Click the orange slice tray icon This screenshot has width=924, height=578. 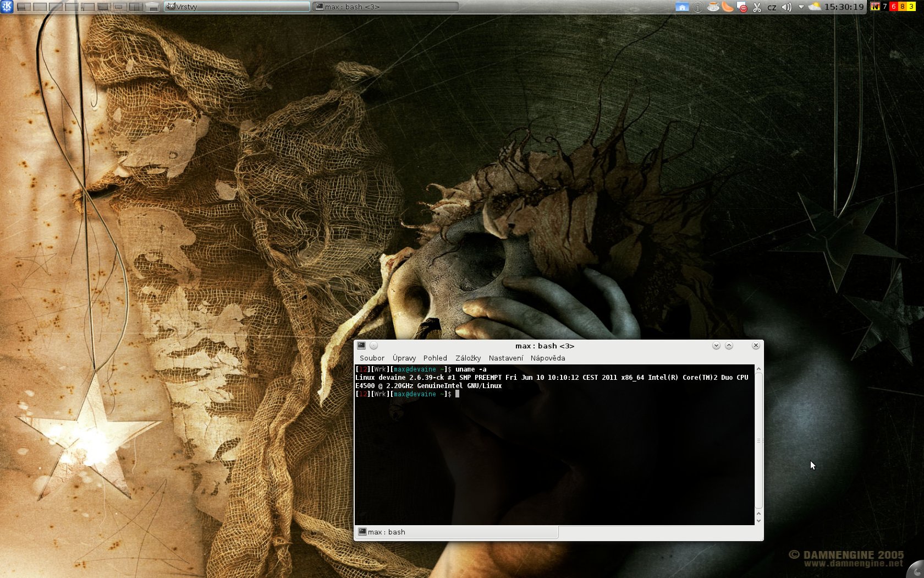point(728,7)
